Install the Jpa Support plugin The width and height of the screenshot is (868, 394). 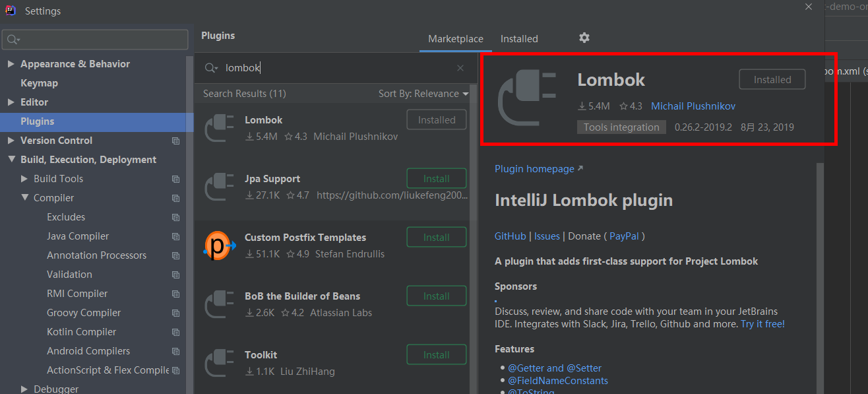point(436,178)
